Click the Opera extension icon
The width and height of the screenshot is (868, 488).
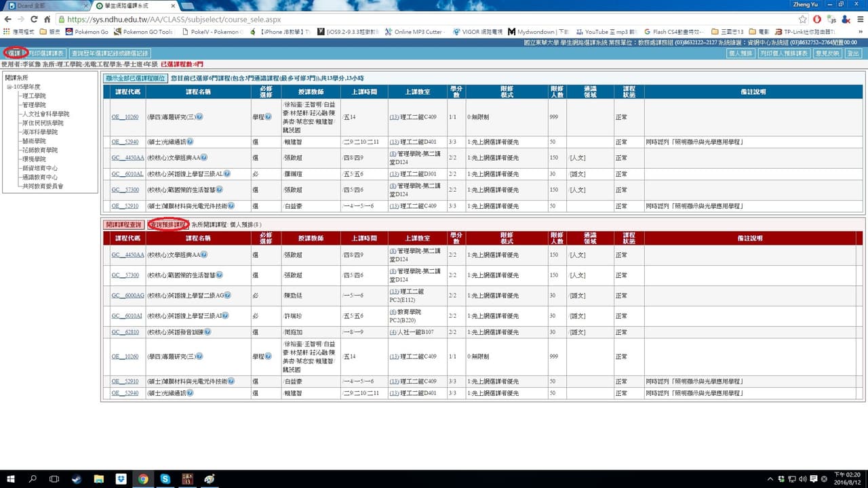click(817, 20)
